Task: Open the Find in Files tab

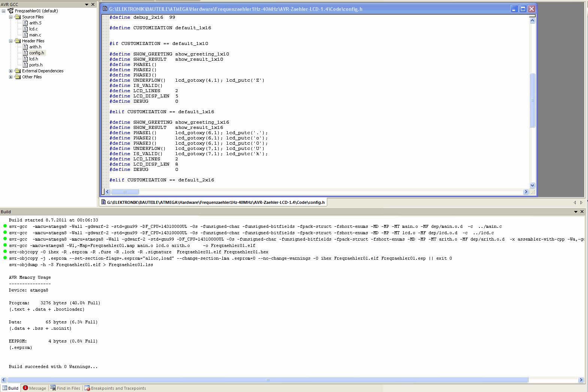Action: pos(65,388)
